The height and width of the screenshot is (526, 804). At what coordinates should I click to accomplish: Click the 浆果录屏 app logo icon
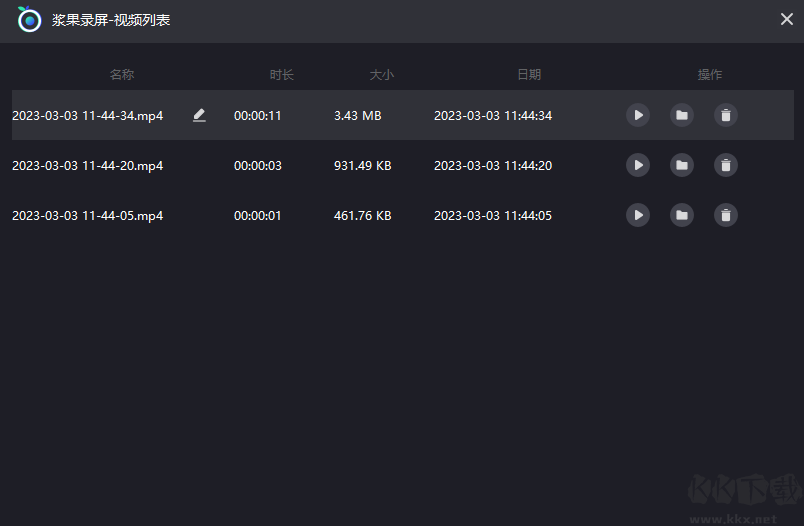point(30,19)
